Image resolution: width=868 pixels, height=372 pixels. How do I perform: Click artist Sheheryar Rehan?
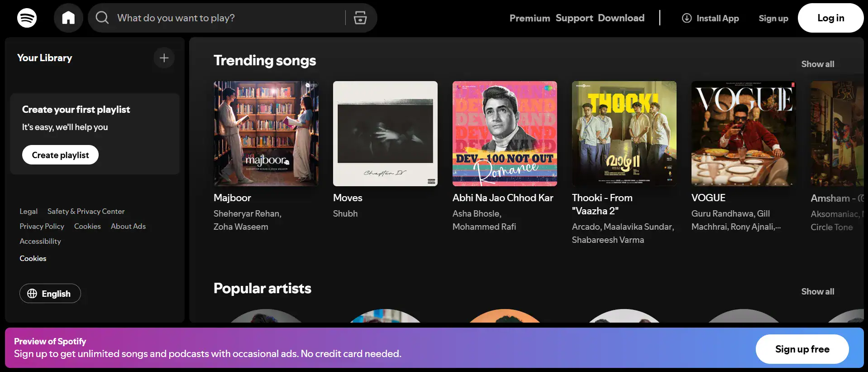[247, 214]
